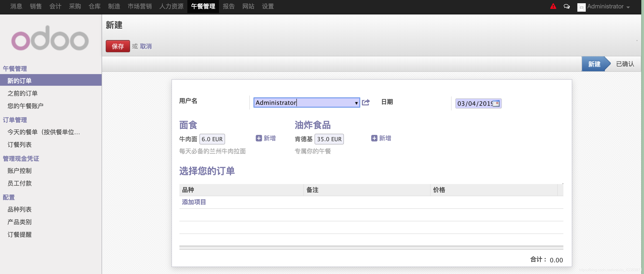This screenshot has height=274, width=644.
Task: Click the red warning alert icon
Action: pyautogui.click(x=553, y=7)
